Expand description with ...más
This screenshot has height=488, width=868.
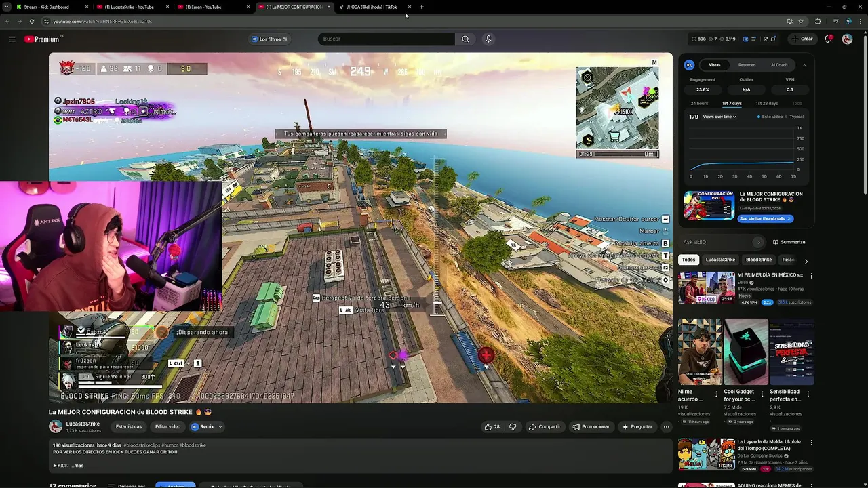pyautogui.click(x=77, y=466)
